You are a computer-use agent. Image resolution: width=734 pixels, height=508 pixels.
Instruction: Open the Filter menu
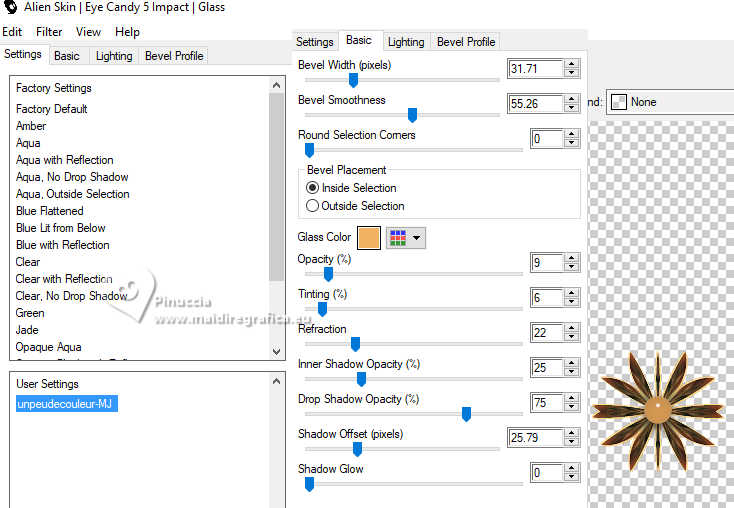49,32
